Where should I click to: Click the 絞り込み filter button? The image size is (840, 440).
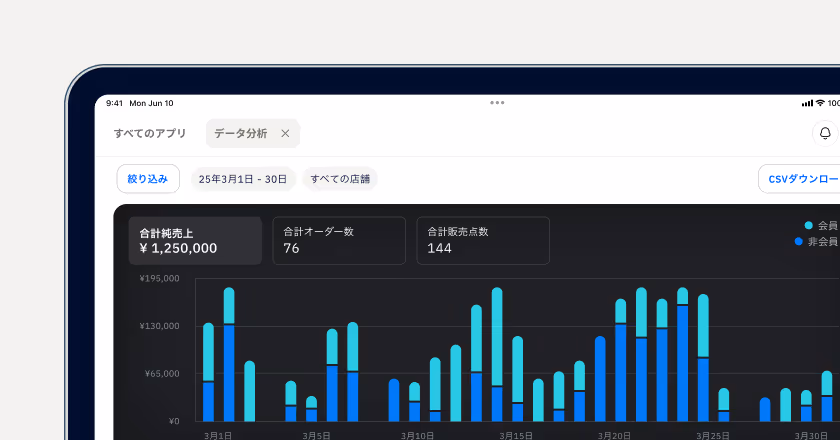[148, 179]
